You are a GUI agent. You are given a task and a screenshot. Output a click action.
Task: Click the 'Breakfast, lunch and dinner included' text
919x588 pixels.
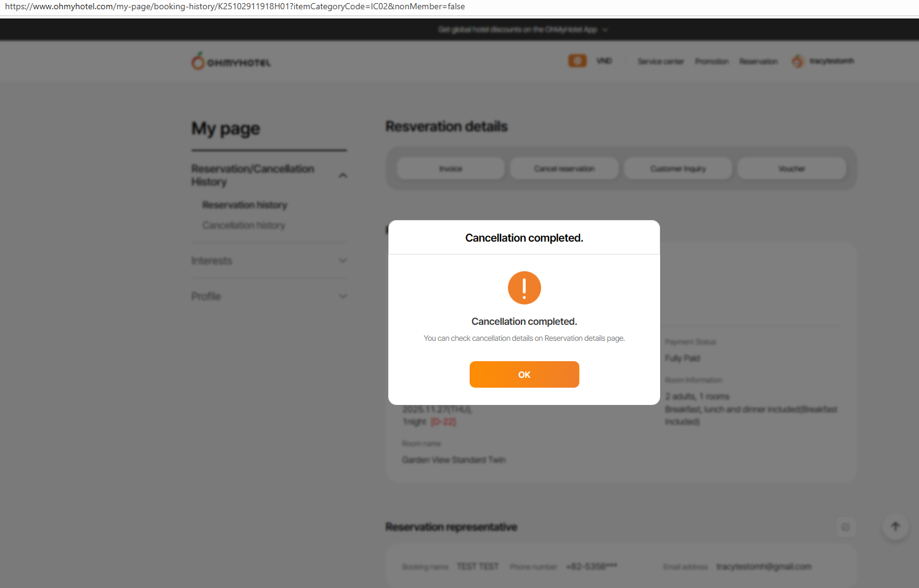(751, 415)
